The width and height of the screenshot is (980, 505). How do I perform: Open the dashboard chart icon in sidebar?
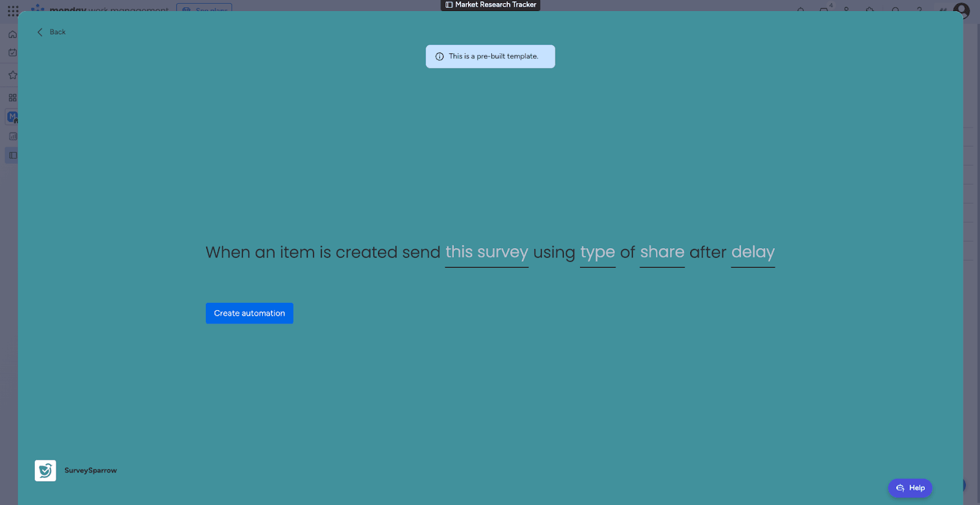(12, 136)
